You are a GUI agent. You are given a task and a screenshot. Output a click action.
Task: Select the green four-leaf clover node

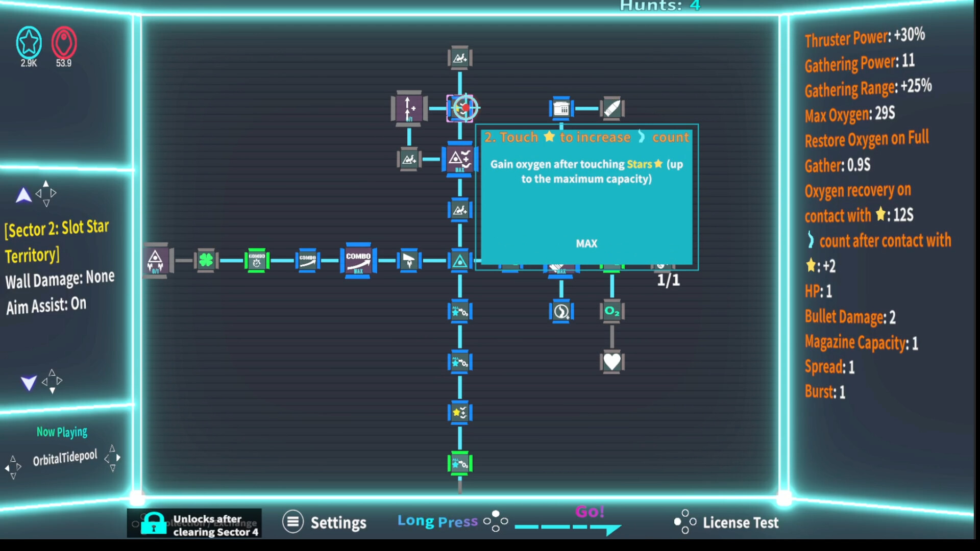[x=206, y=261]
